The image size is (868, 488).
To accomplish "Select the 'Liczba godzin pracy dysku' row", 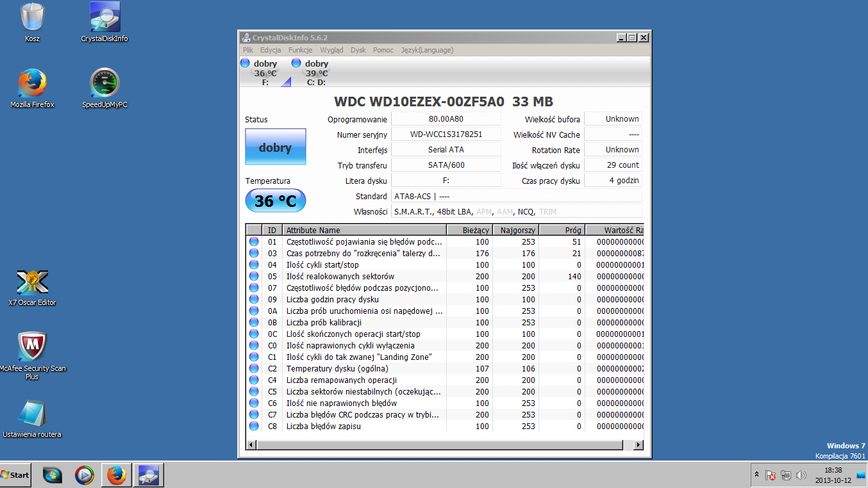I will [445, 300].
